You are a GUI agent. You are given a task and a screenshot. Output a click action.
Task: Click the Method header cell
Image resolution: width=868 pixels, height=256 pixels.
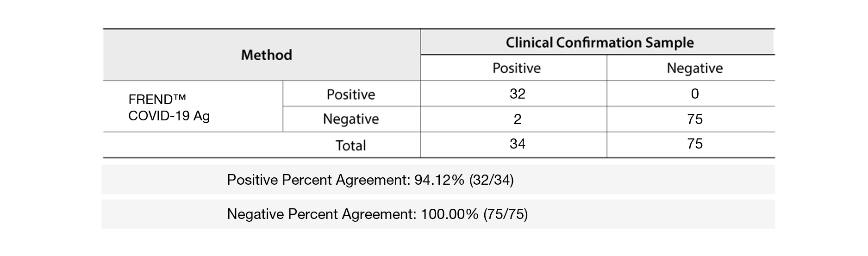click(x=266, y=55)
